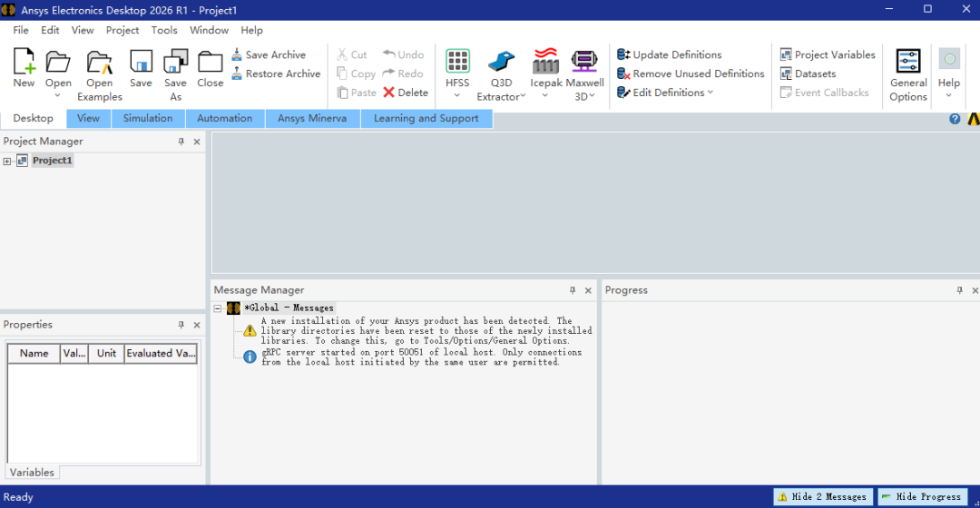Pin the Project Manager panel
Viewport: 980px width, 508px height.
click(181, 142)
